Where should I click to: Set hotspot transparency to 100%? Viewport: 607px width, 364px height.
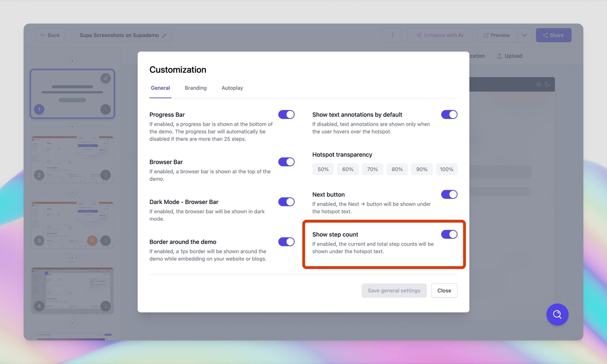click(447, 169)
